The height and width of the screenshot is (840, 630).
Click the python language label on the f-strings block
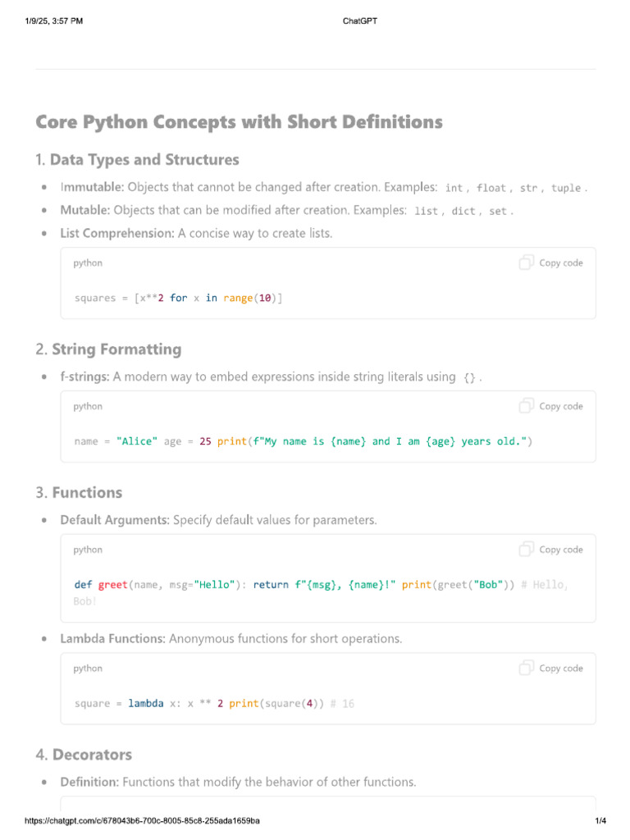[x=88, y=406]
